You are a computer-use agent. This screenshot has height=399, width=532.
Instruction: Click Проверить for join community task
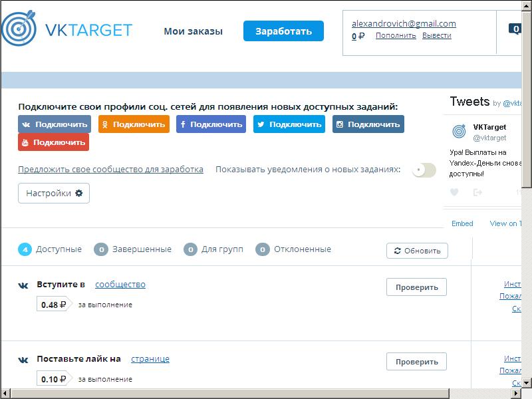(x=416, y=287)
